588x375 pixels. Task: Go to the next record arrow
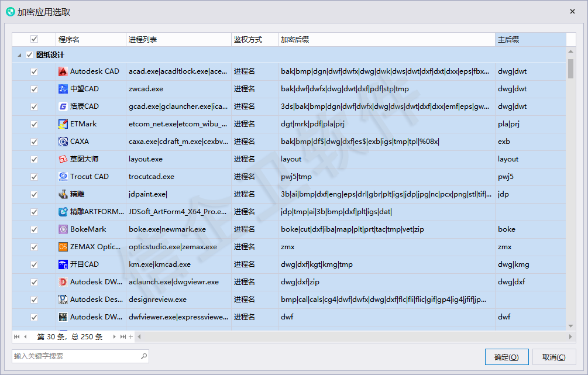coord(114,337)
